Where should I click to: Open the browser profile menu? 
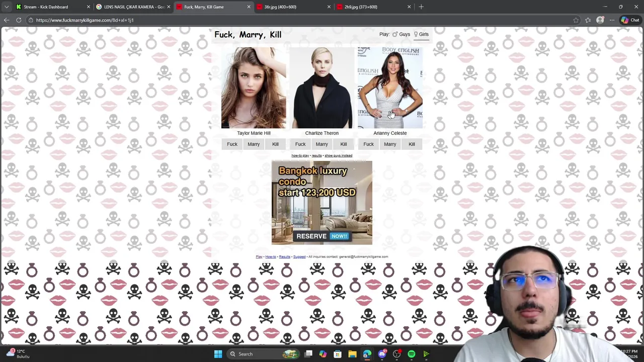pos(600,20)
